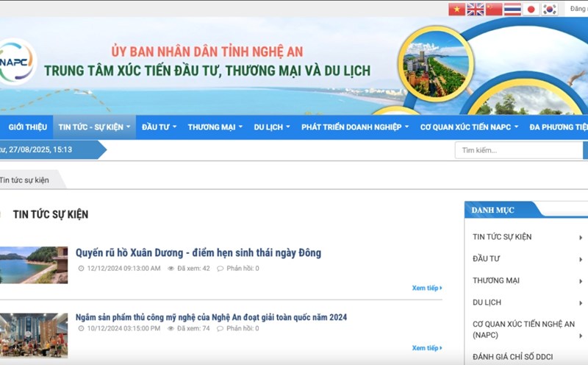Click the date 12/12/2024 09:13:00 AM

click(123, 269)
